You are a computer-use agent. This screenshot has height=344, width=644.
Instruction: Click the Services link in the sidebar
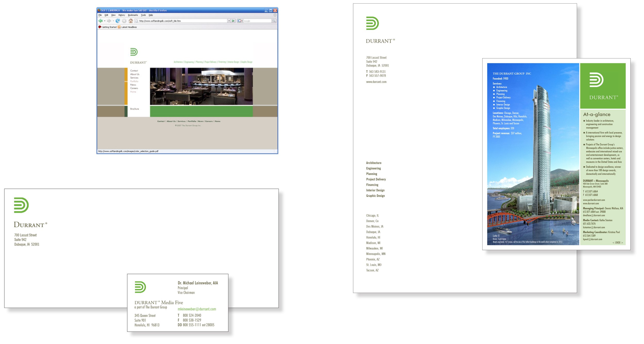134,78
